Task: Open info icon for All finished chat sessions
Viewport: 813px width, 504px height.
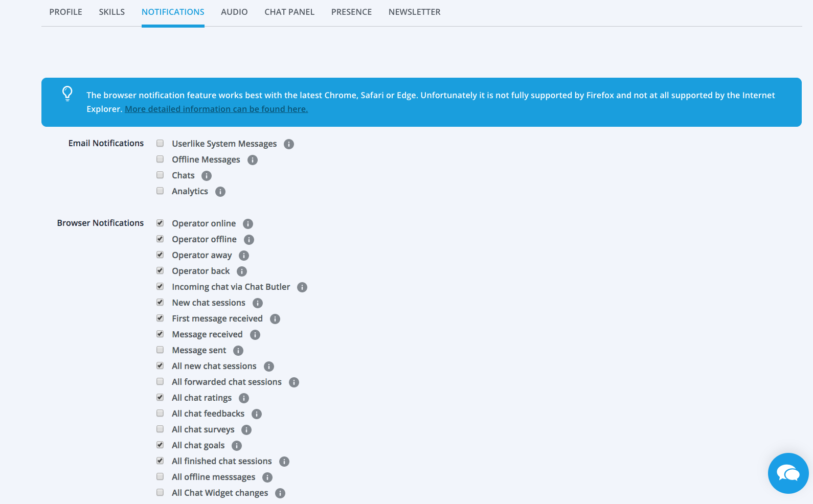Action: coord(284,462)
